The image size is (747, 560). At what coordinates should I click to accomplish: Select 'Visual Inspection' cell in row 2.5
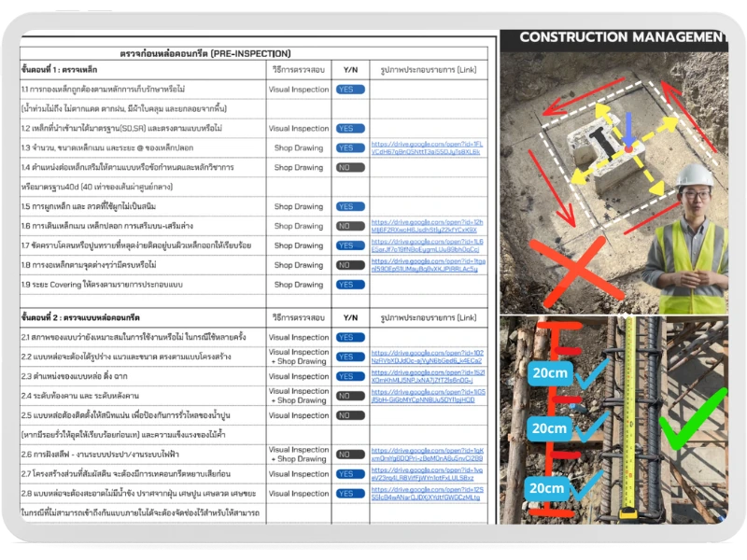click(299, 415)
